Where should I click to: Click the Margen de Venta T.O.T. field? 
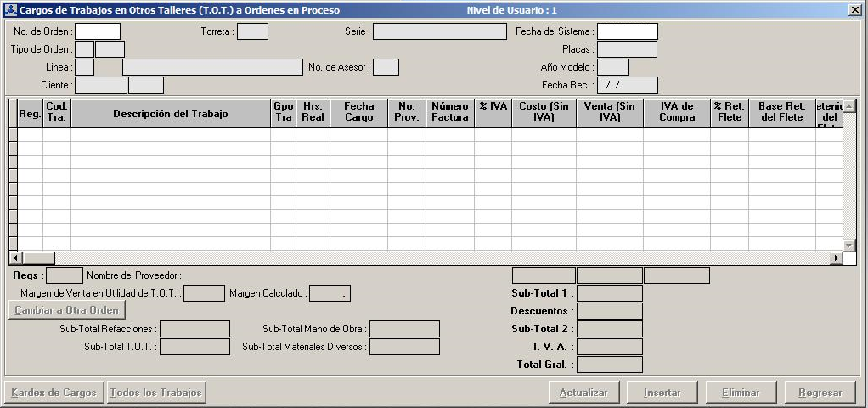[x=204, y=293]
